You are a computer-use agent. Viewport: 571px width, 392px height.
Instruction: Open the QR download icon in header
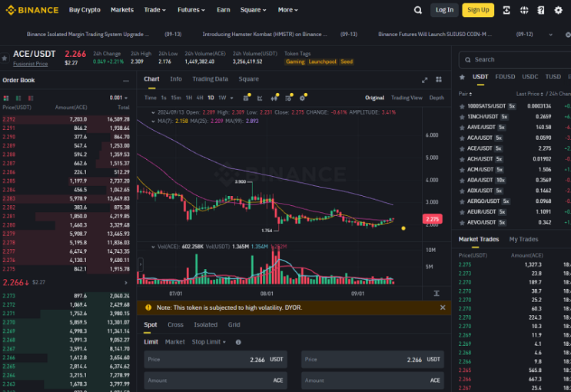point(506,10)
